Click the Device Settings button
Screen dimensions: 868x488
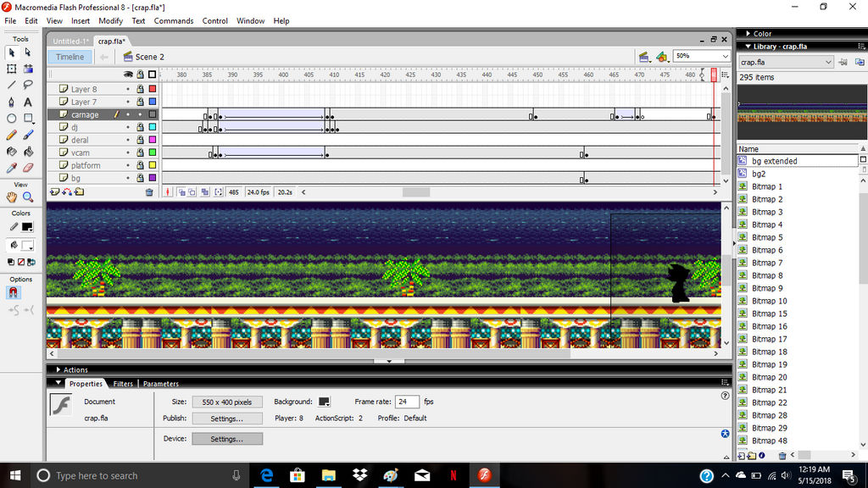tap(227, 439)
